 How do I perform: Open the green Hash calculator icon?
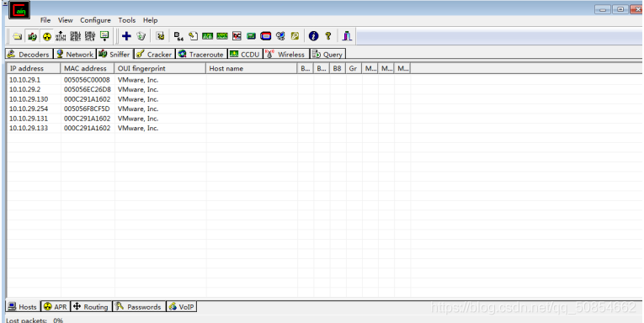tap(251, 36)
